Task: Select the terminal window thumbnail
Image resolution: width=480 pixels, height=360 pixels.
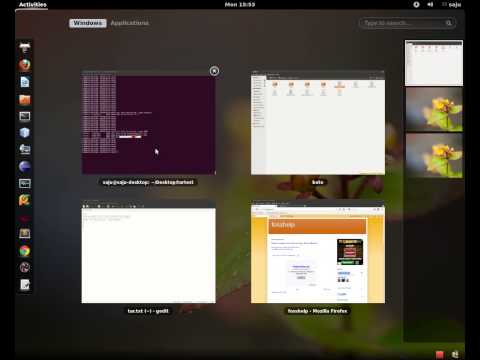Action: coord(149,122)
